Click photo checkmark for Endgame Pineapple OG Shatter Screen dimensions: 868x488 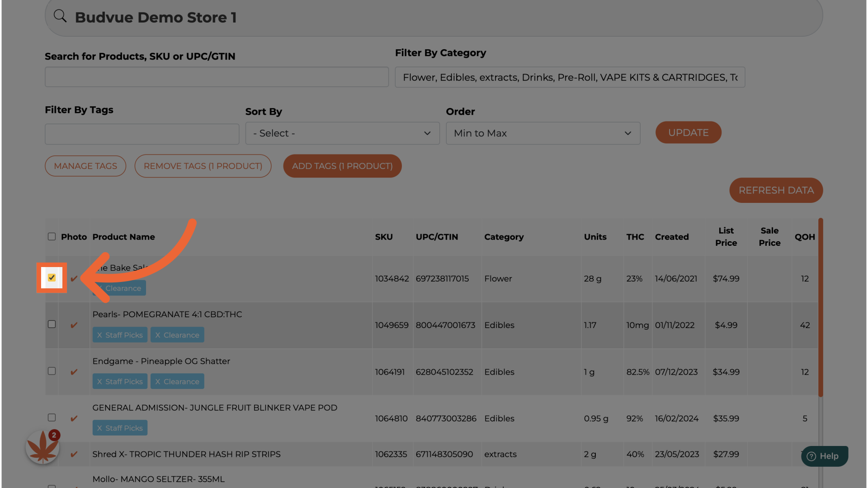74,372
